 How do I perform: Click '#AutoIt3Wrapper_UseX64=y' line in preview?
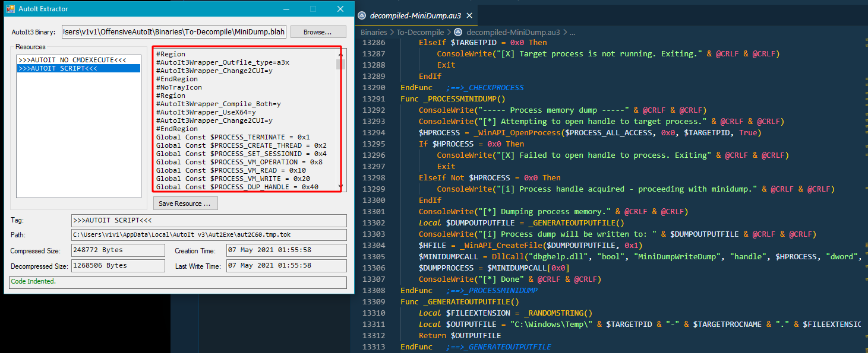pyautogui.click(x=206, y=112)
